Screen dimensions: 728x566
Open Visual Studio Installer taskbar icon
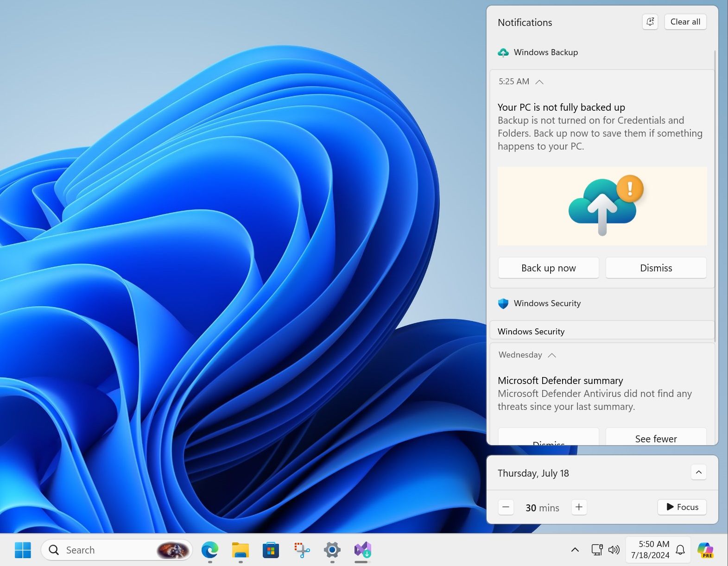pos(362,550)
